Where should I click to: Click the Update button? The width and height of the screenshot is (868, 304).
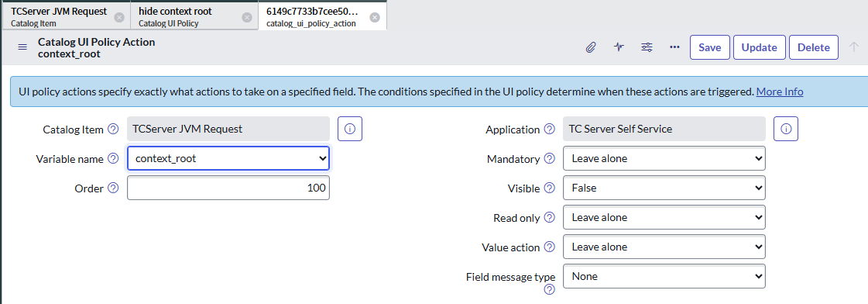point(759,47)
